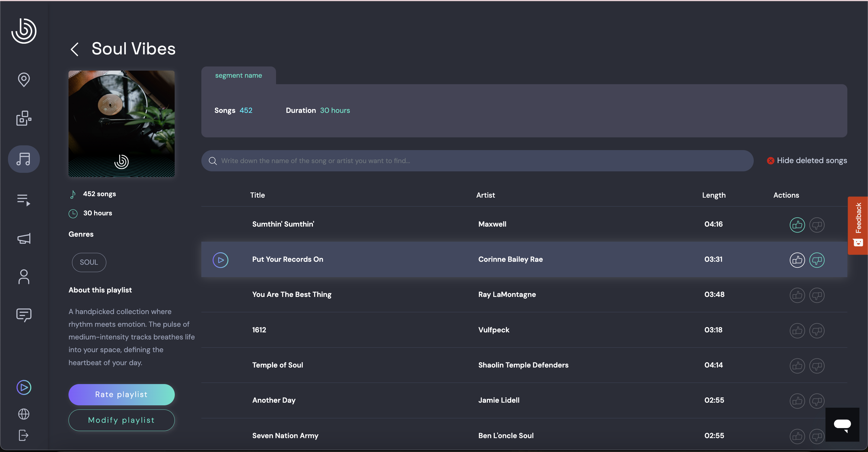Open the devices sidebar icon
Viewport: 868px width, 452px height.
tap(24, 118)
